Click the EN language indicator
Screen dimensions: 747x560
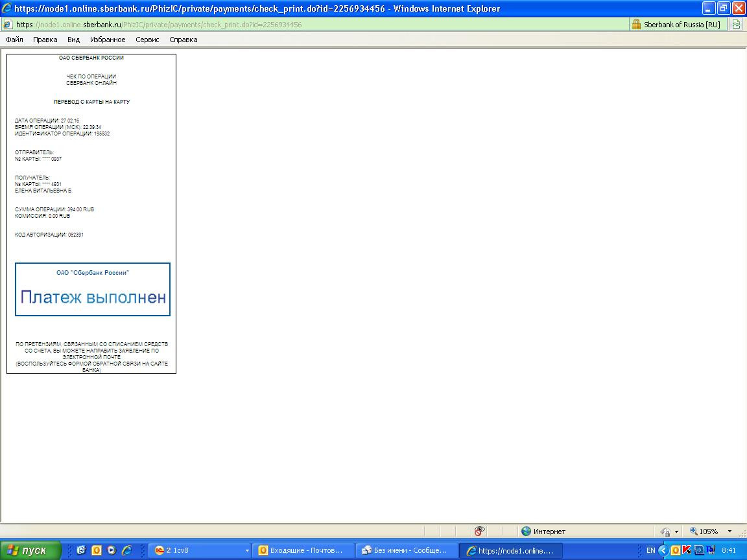(x=650, y=550)
